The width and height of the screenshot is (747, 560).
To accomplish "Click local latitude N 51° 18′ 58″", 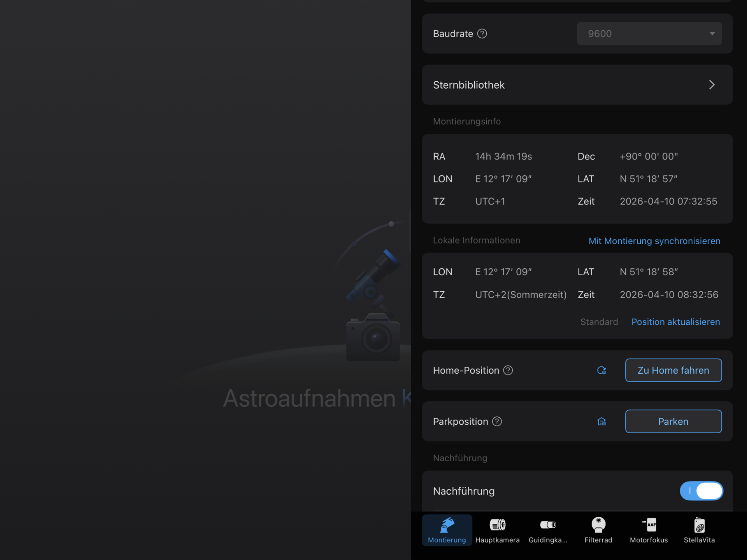I will [649, 272].
